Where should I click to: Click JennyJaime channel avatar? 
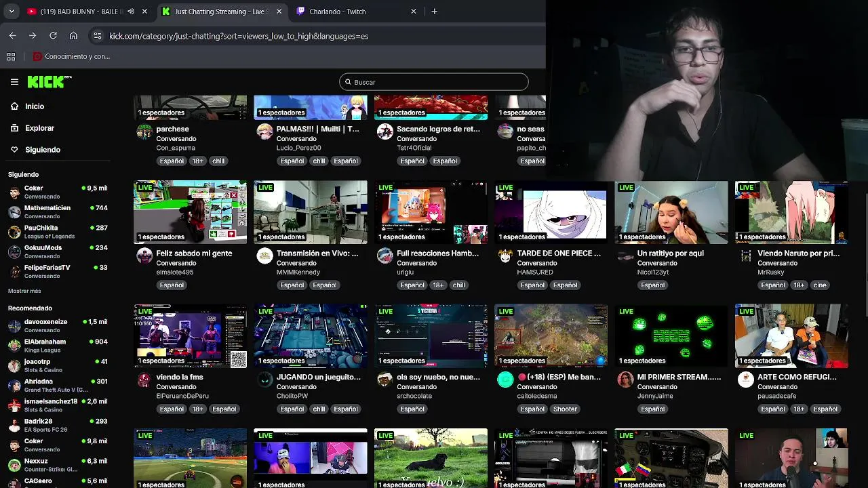pyautogui.click(x=625, y=380)
